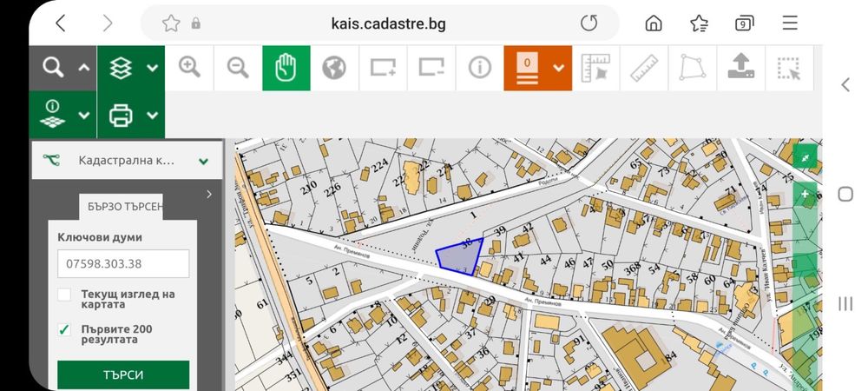This screenshot has width=868, height=391.
Task: Open the map layers stack icon
Action: [121, 68]
